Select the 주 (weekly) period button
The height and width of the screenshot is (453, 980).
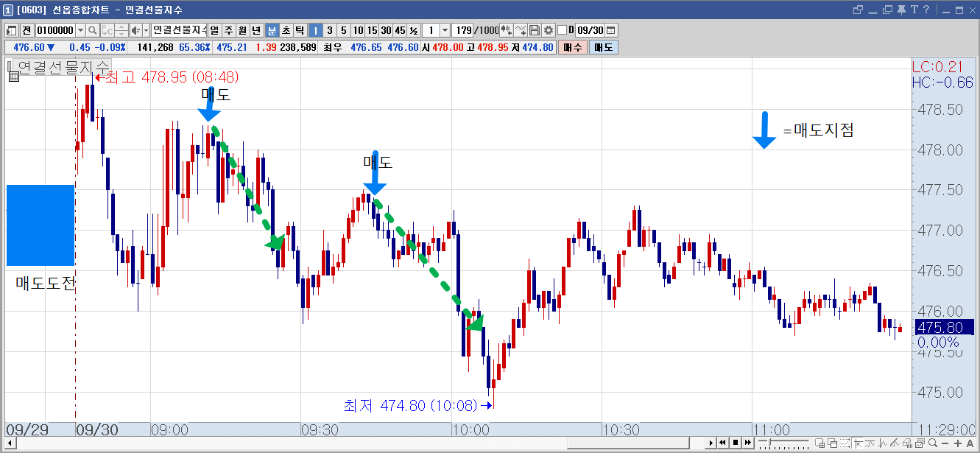coord(228,30)
